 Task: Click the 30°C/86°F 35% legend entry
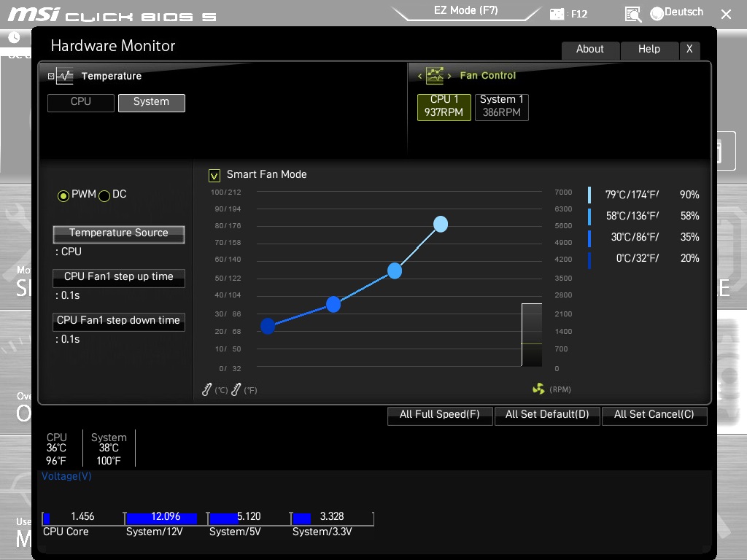(x=643, y=237)
